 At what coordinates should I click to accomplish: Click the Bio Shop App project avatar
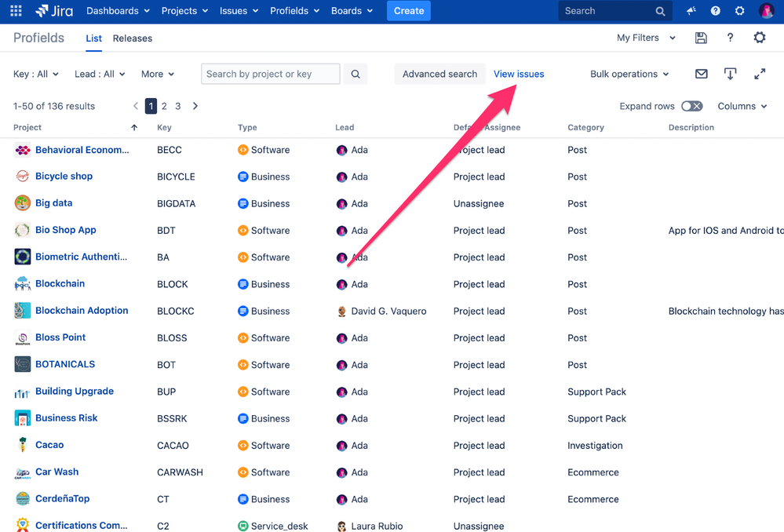pos(23,230)
